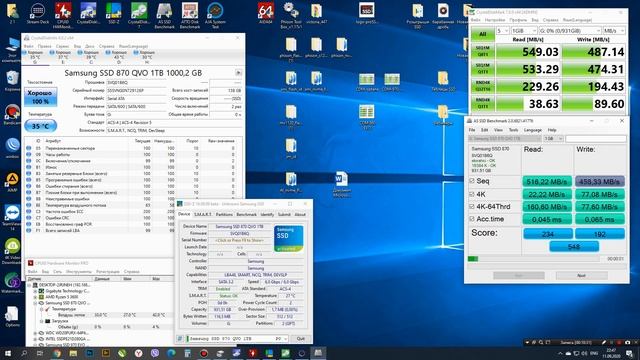Screen dimensions: 640x360
Task: Expand the WDC drive node in HWMonitor
Action: click(35, 333)
